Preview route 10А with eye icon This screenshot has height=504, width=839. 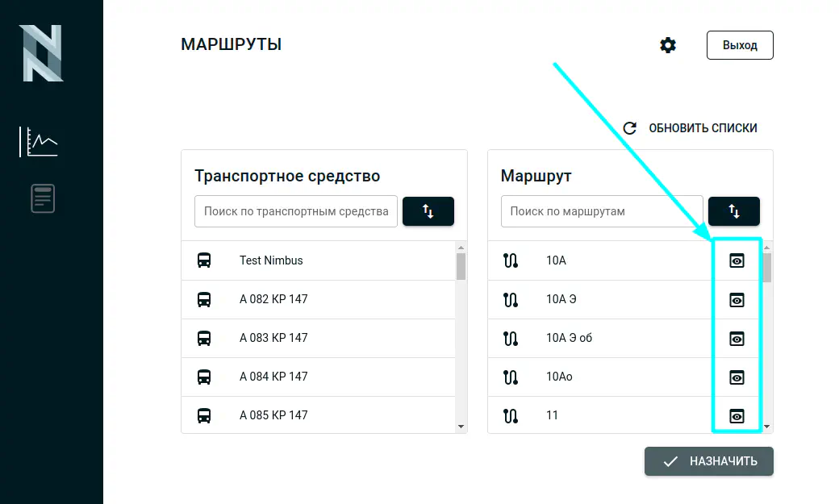coord(736,260)
